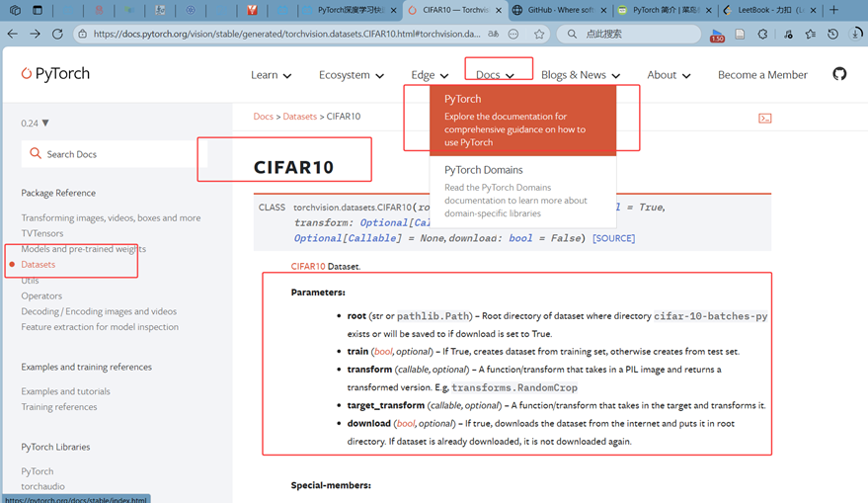Viewport: 868px width, 503px height.
Task: Click the Search Docs magnifier icon
Action: 36,153
